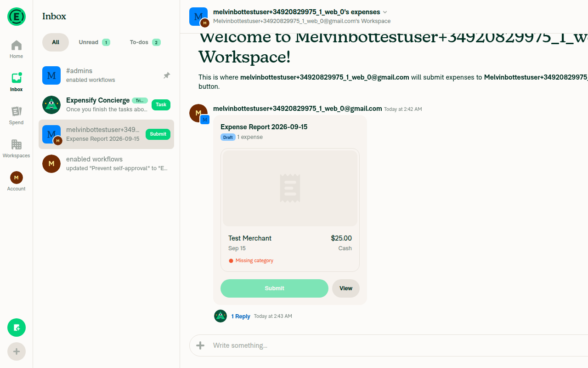Screen dimensions: 588x368
Task: Switch to the To-dos tab
Action: click(x=145, y=42)
